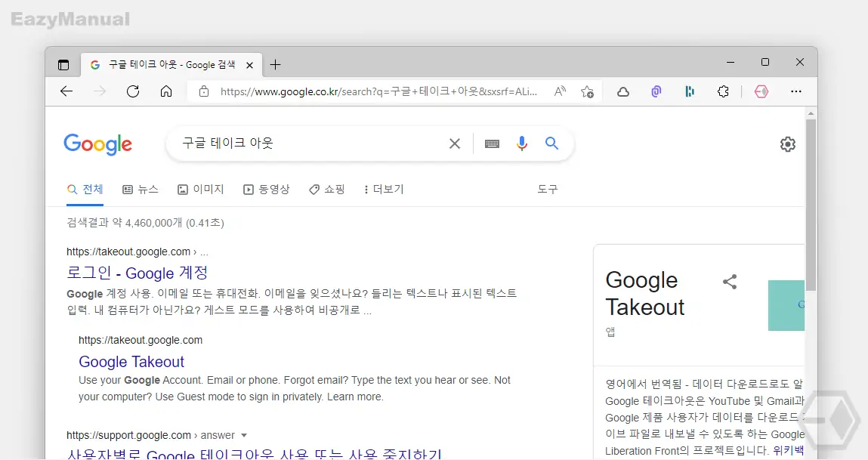The image size is (868, 460).
Task: Open the tab actions menu icon
Action: pos(63,65)
